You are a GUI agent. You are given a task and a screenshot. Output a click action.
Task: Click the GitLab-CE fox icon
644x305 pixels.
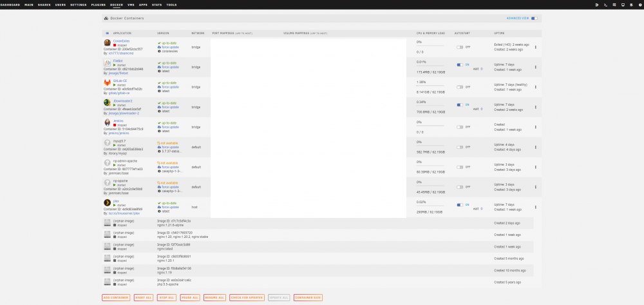point(107,83)
